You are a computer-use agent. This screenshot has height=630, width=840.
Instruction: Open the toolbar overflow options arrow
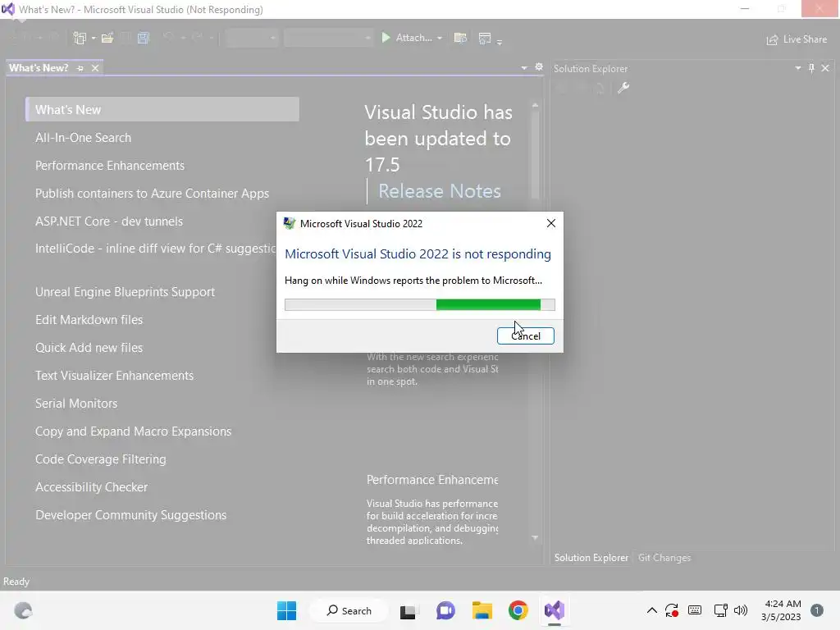click(500, 42)
